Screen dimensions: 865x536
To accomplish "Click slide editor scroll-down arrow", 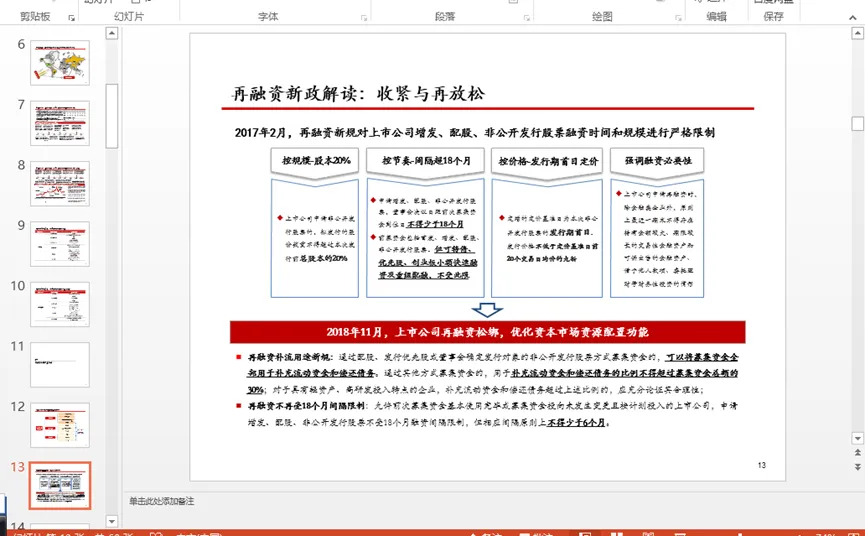I will pos(857,438).
